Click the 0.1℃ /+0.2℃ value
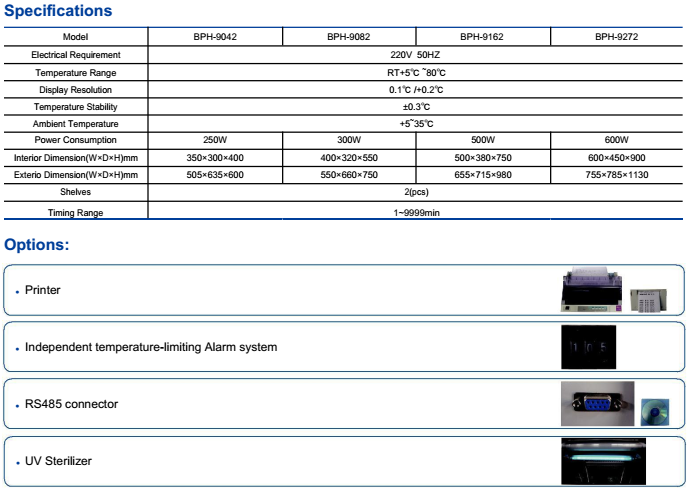This screenshot has width=690, height=494. tap(416, 90)
